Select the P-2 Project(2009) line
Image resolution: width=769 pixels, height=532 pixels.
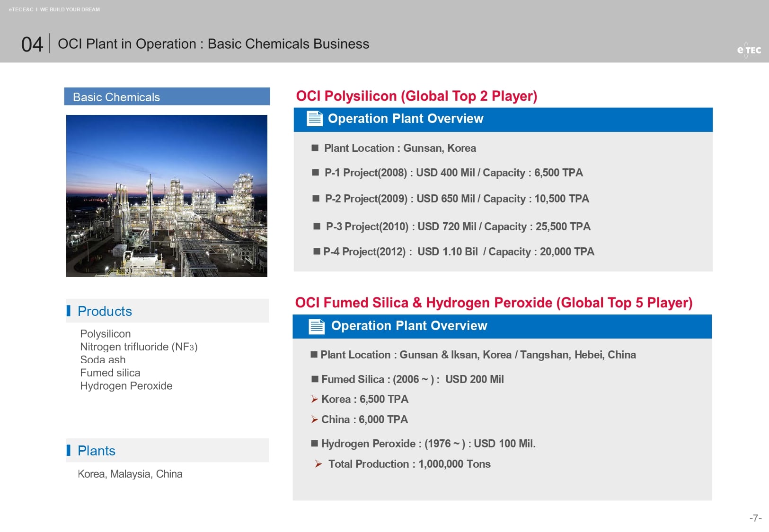click(457, 199)
